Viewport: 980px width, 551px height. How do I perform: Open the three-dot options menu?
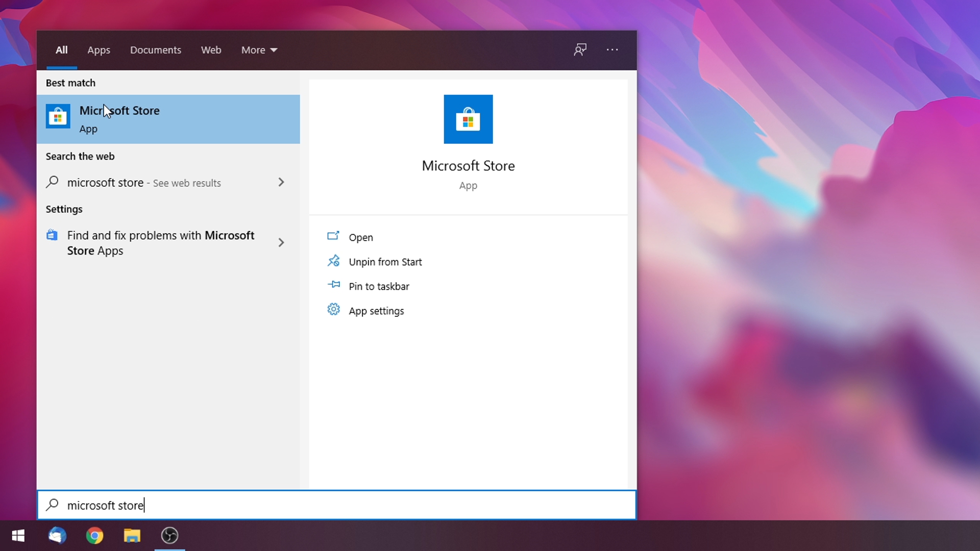click(x=612, y=49)
